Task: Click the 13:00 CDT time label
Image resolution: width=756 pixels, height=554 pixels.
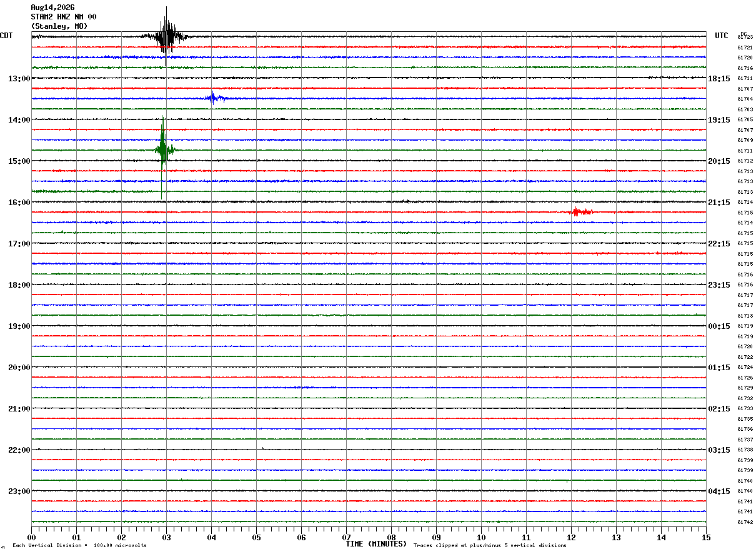Action: coord(19,79)
